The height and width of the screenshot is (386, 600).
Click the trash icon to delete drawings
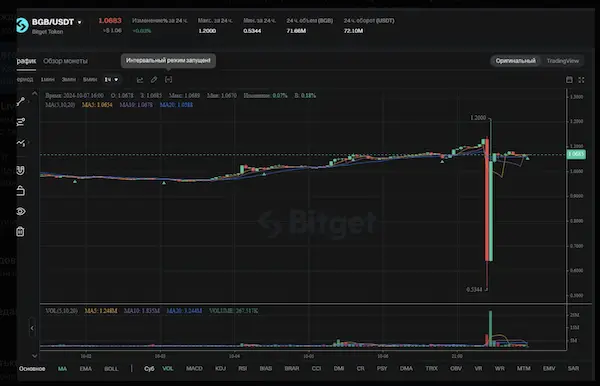[21, 231]
